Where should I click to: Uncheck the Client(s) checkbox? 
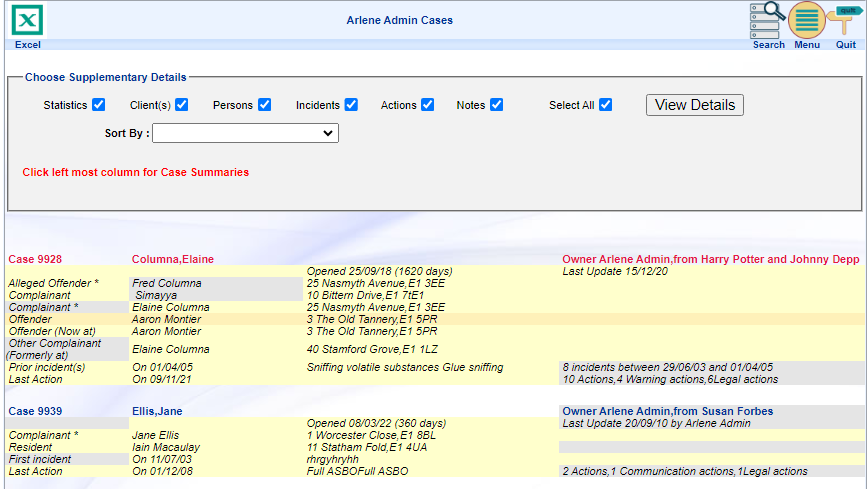coord(181,105)
